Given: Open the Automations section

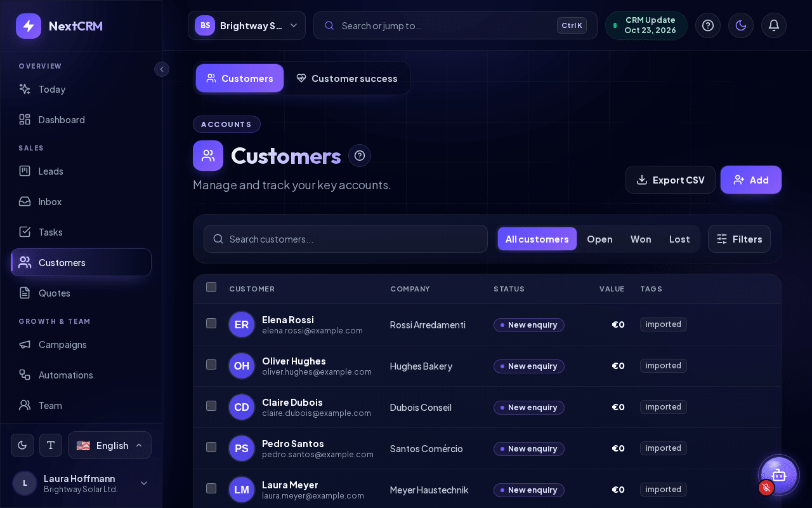Looking at the screenshot, I should coord(81,375).
